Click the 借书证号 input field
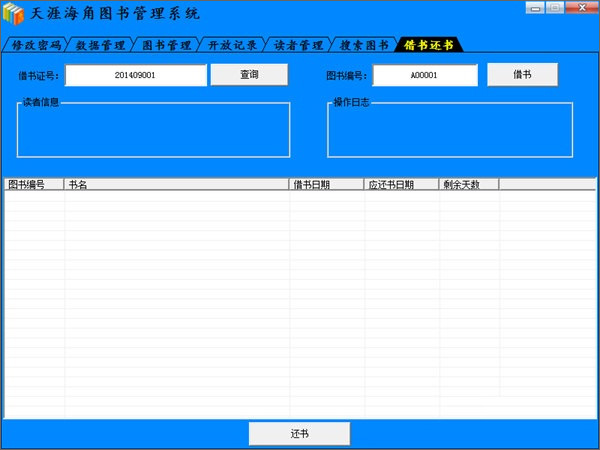This screenshot has height=450, width=600. point(136,75)
